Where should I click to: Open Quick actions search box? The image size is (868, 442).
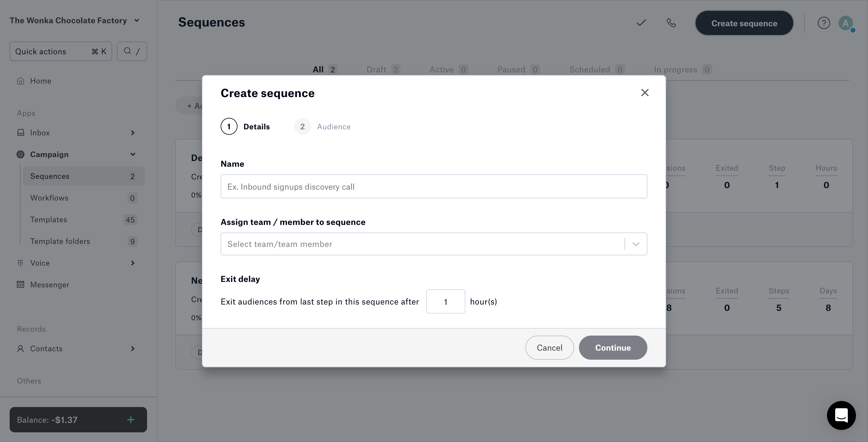tap(61, 51)
